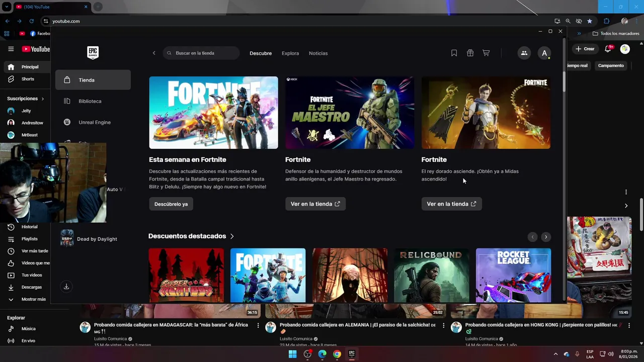Open the Epic downloads icon in sidebar
The image size is (644, 362).
(x=66, y=287)
